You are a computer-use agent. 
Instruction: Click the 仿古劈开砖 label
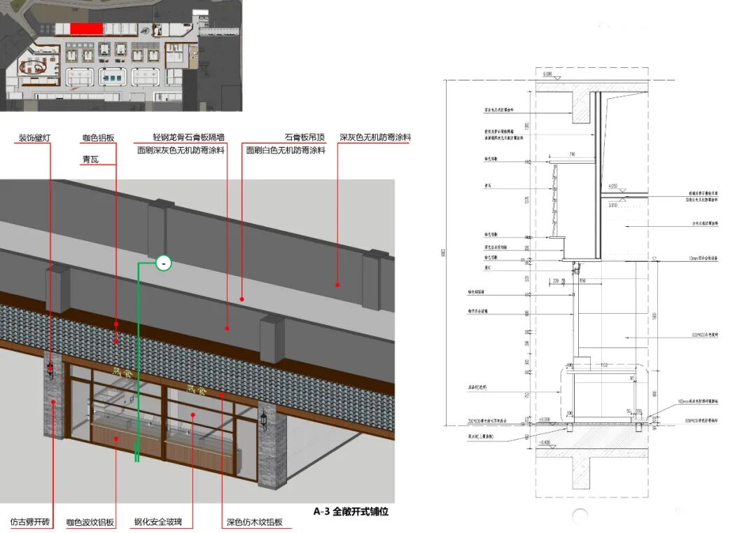[29, 522]
